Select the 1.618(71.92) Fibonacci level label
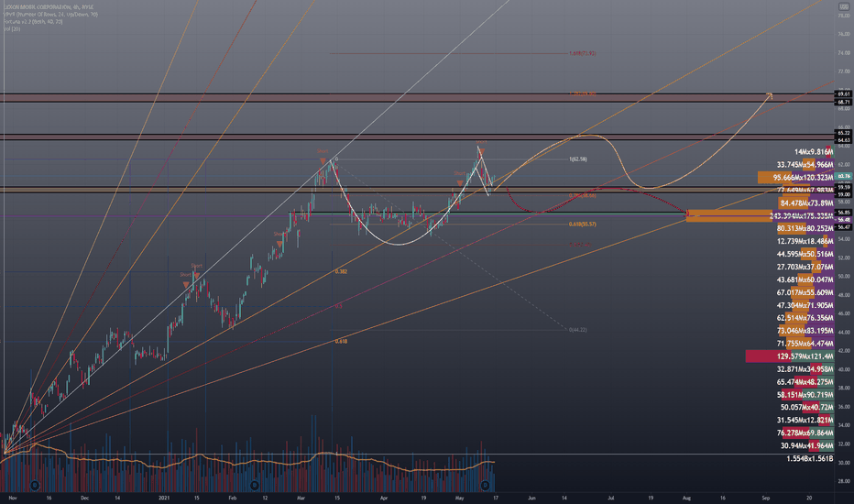854x504 pixels. (x=582, y=53)
